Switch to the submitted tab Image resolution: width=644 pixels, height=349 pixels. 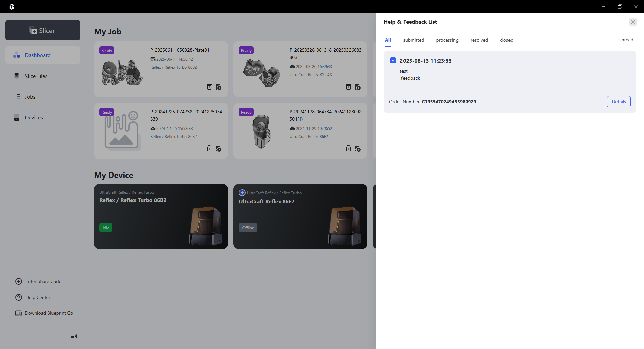pos(413,40)
